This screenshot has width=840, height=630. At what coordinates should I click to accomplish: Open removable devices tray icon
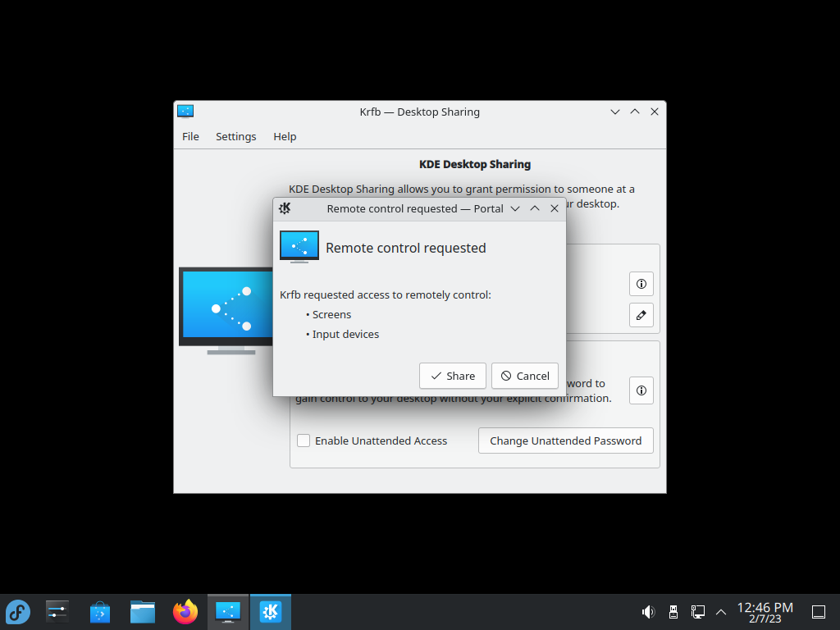click(x=673, y=612)
